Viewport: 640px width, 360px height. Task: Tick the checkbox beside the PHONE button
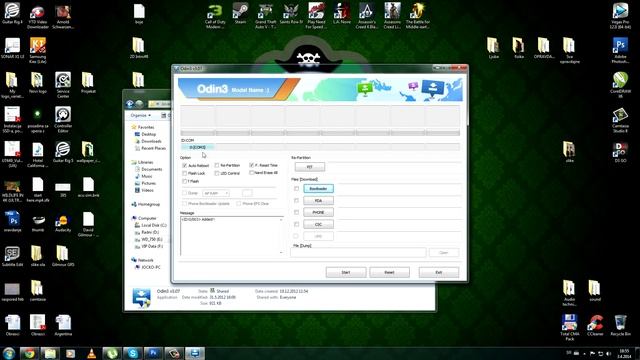296,212
